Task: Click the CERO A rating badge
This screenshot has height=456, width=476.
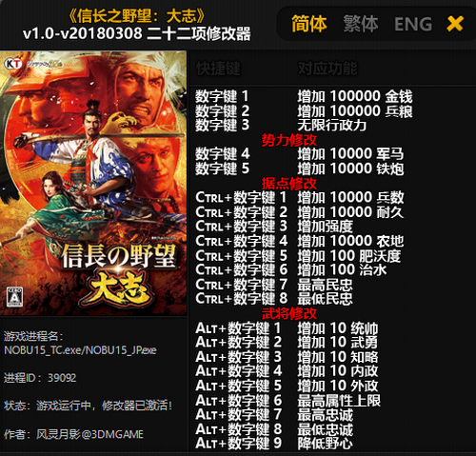Action: [x=14, y=297]
